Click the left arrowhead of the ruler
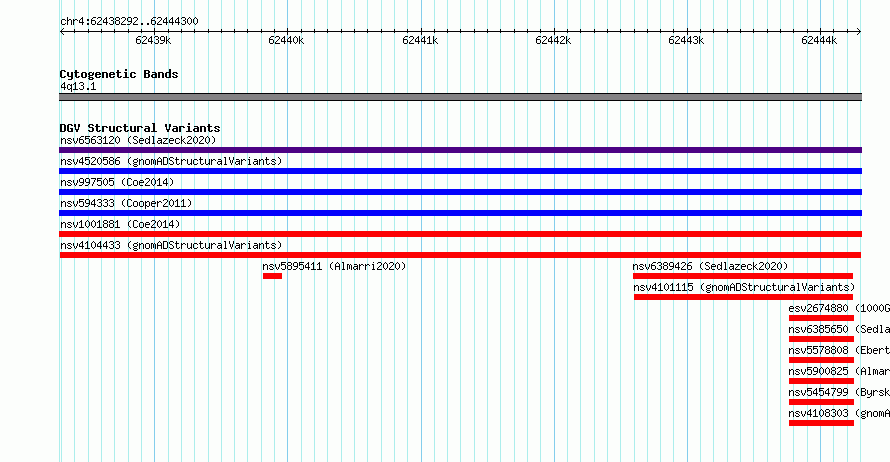 point(62,32)
